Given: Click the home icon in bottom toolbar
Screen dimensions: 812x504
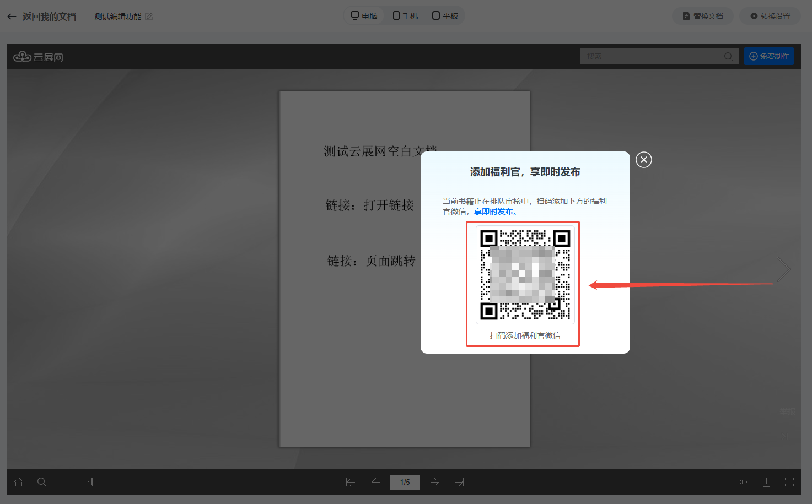Looking at the screenshot, I should [19, 482].
